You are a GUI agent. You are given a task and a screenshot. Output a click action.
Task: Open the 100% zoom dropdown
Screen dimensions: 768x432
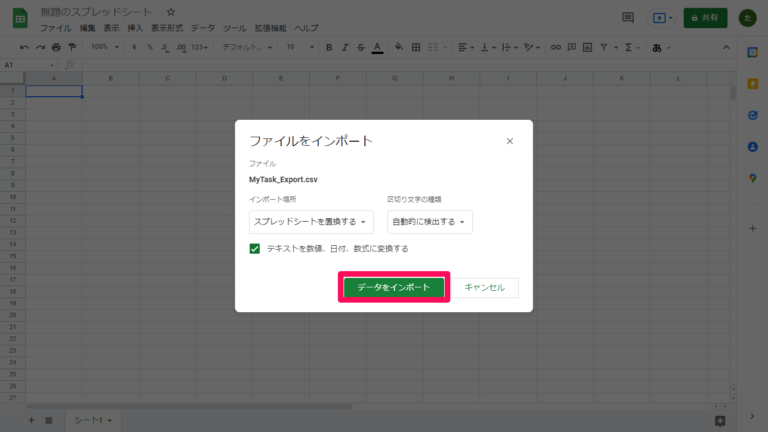click(105, 48)
